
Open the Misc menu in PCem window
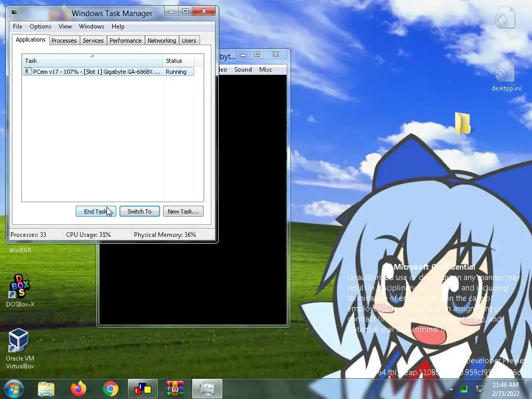265,70
